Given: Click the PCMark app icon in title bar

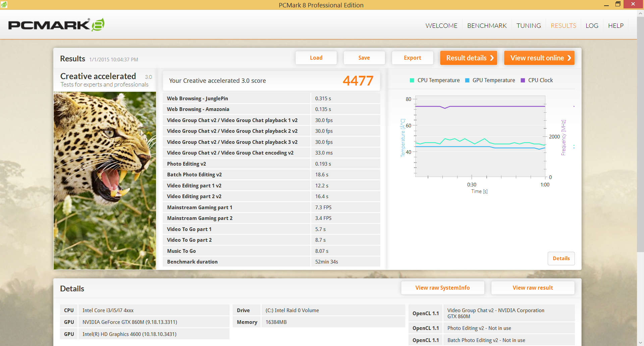Looking at the screenshot, I should (4, 4).
